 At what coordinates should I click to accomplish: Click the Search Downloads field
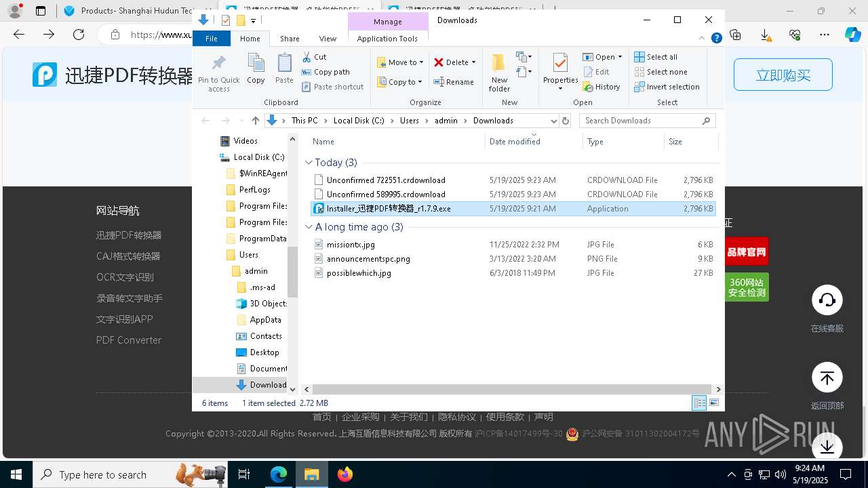click(x=648, y=121)
